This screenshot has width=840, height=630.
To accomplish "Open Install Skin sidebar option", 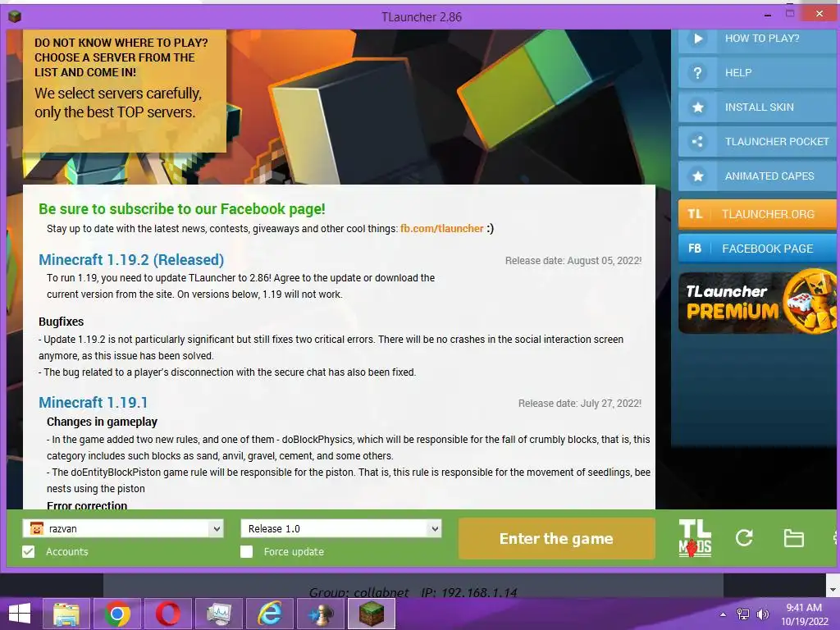I will (757, 107).
